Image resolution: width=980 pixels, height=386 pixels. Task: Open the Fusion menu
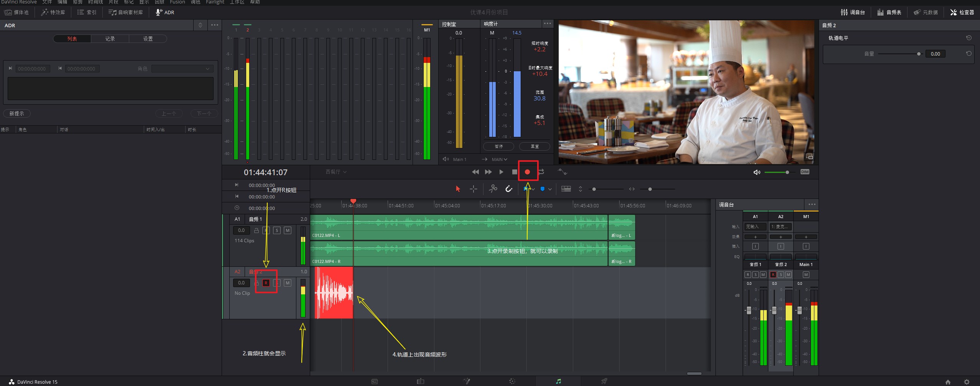click(x=177, y=2)
